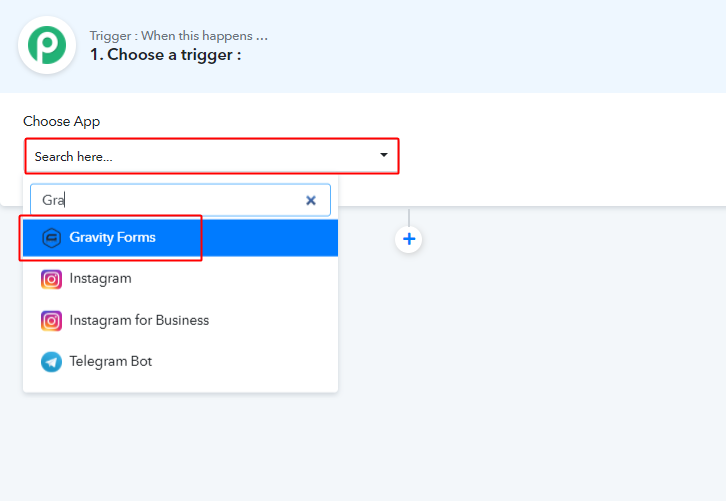Clear the search text with X
This screenshot has height=501, width=726.
coord(311,200)
